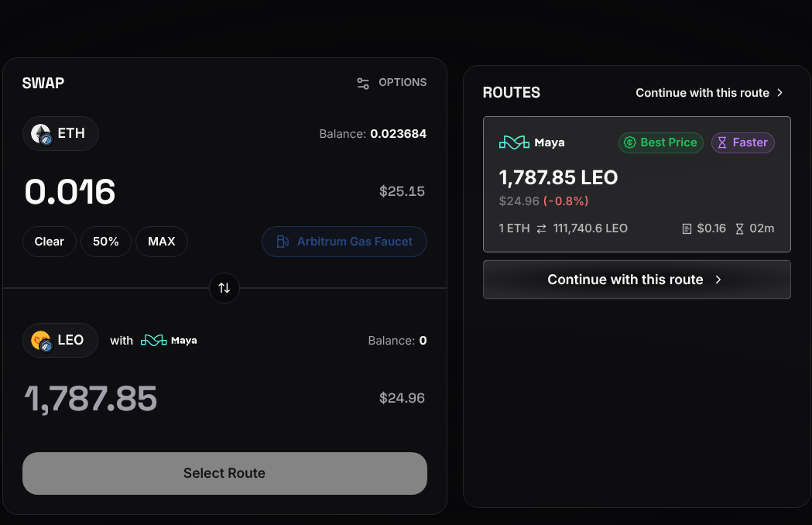The height and width of the screenshot is (525, 812).
Task: Use MAX balance amount
Action: tap(162, 242)
